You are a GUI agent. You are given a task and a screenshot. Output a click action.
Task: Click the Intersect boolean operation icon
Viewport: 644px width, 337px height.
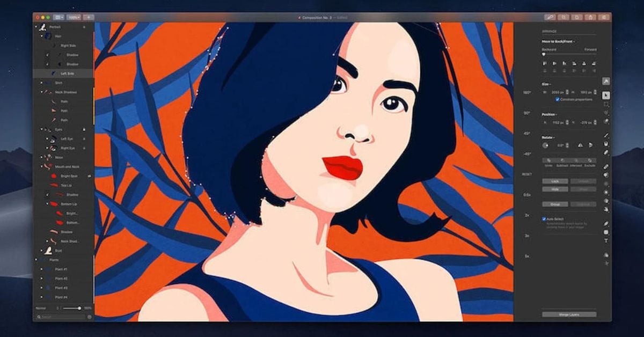pos(576,160)
